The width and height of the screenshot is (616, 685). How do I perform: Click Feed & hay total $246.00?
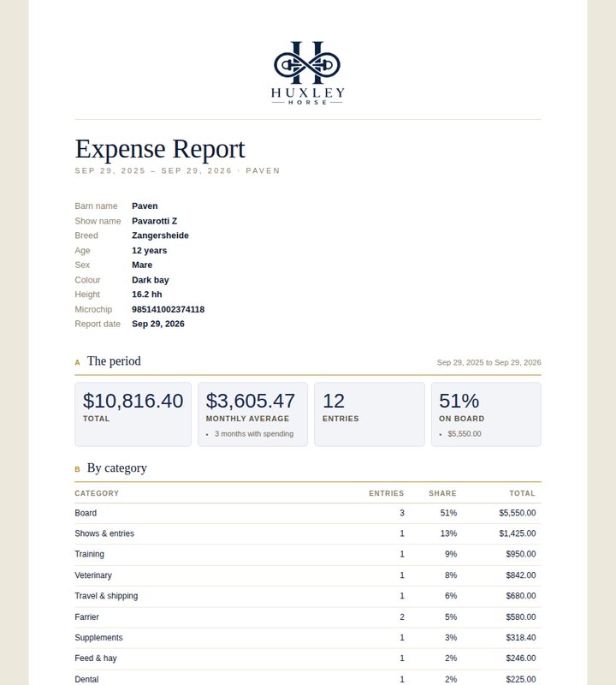(x=521, y=658)
